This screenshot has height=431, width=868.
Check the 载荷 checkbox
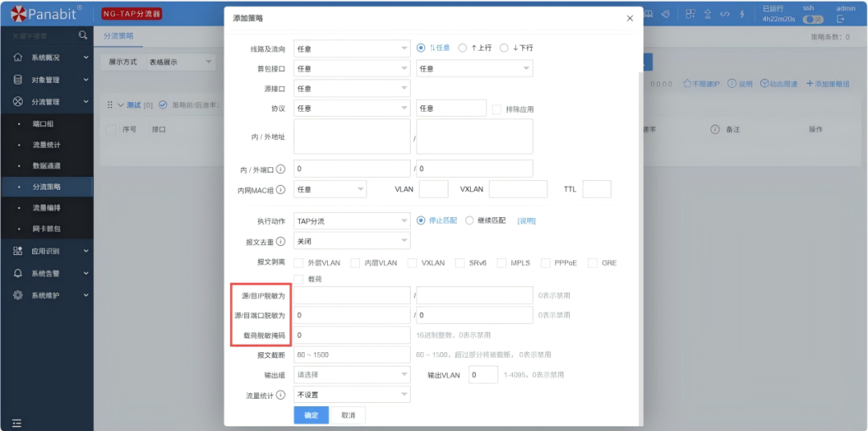(x=298, y=279)
